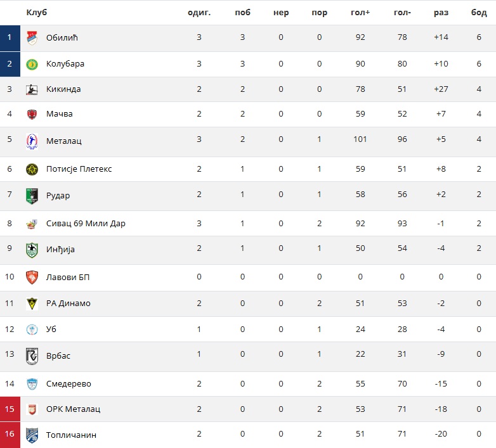Screen dimensions: 496x448
Task: Click the РА Динамо triangular logo
Action: [x=32, y=304]
